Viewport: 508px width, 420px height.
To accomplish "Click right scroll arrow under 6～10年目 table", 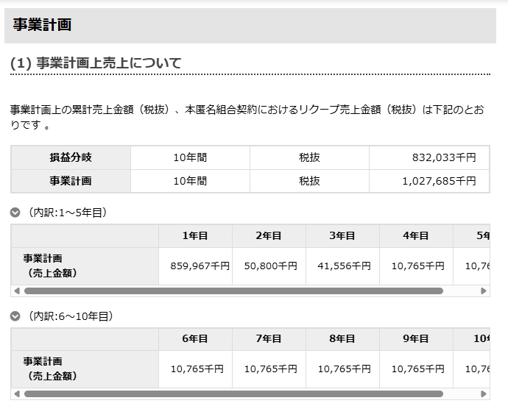I will click(x=484, y=394).
